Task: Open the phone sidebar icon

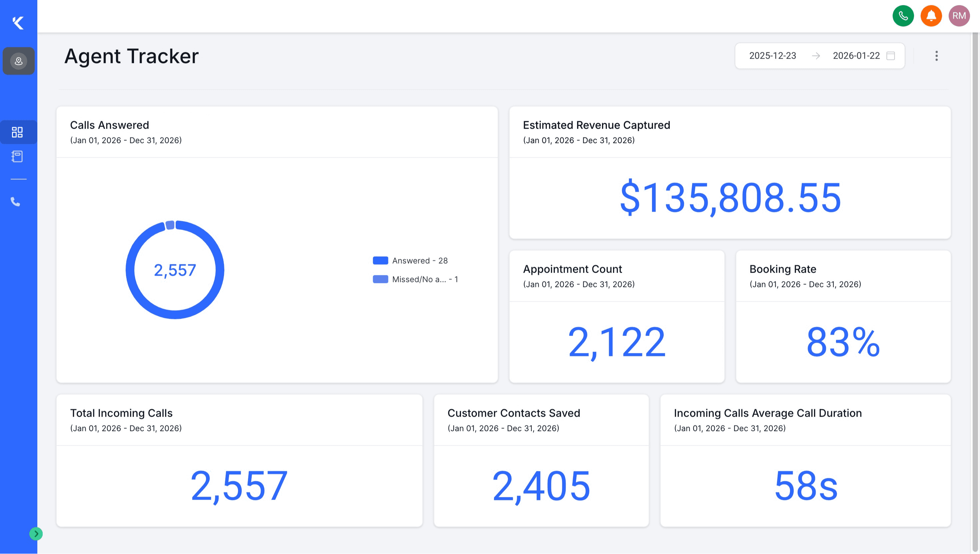Action: 15,202
